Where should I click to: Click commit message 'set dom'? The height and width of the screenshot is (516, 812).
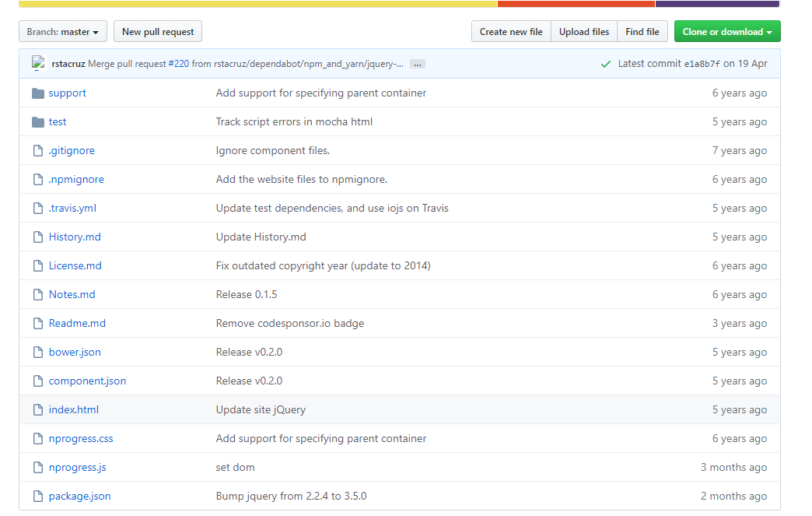tap(235, 467)
